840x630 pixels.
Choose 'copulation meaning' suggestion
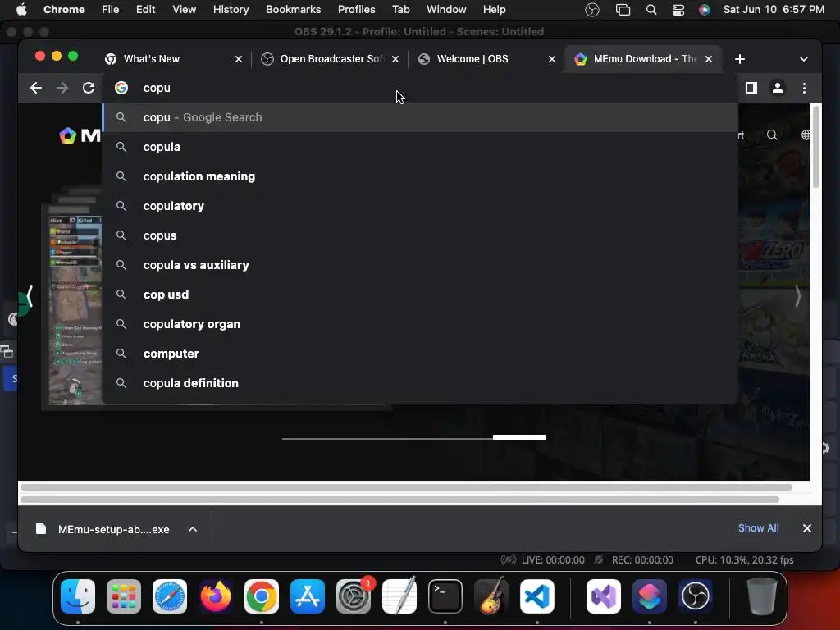pyautogui.click(x=420, y=176)
